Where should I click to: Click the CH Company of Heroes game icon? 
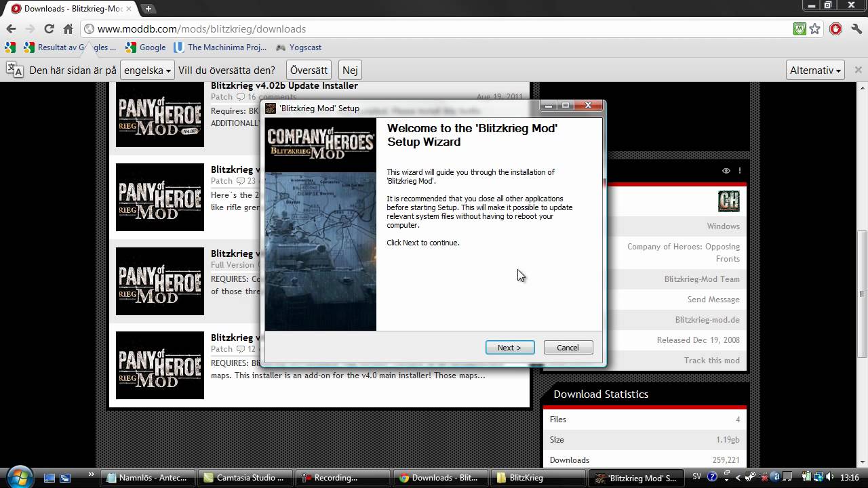(x=729, y=201)
